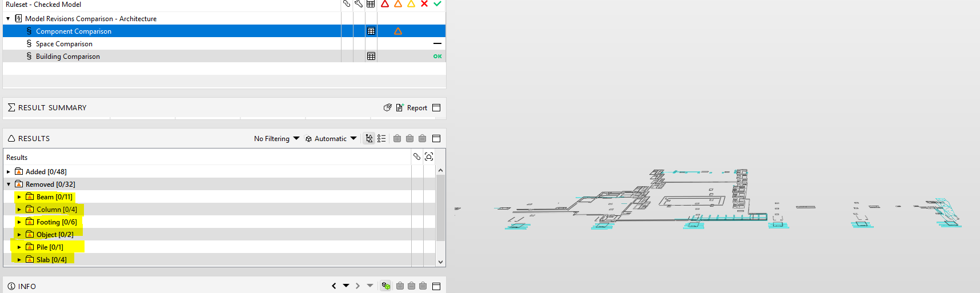Click the Results list scrollbar thumb
The width and height of the screenshot is (980, 293).
click(x=440, y=208)
